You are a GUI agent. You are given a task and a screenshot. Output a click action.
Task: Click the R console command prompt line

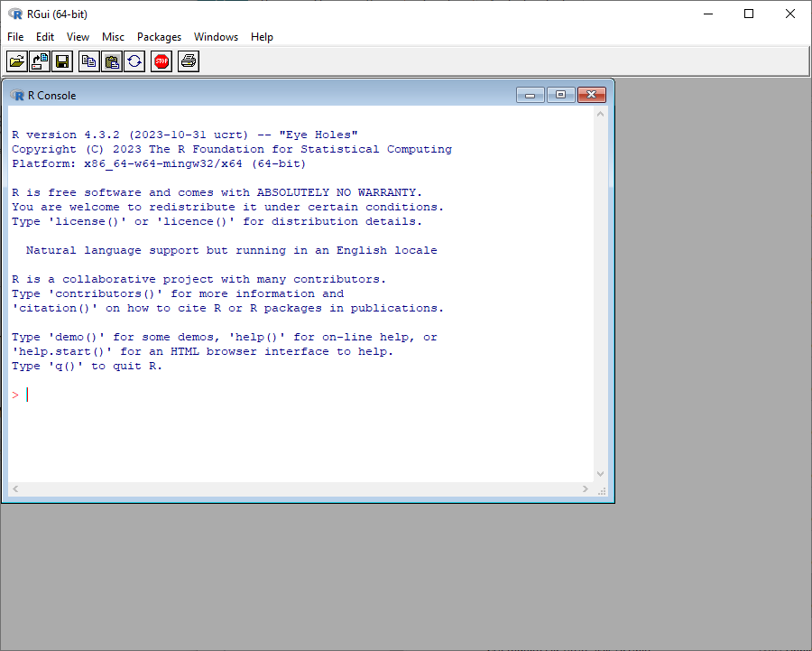(x=300, y=395)
